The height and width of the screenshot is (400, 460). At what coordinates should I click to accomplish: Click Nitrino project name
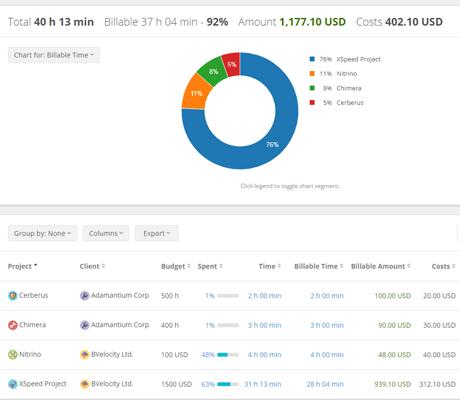click(30, 354)
